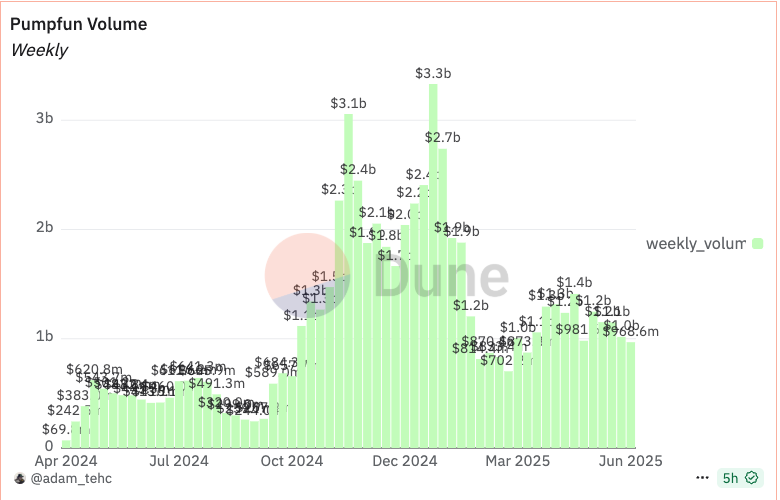Click the Oct 2024 x-axis label
Screen dimensions: 780x500
(292, 462)
